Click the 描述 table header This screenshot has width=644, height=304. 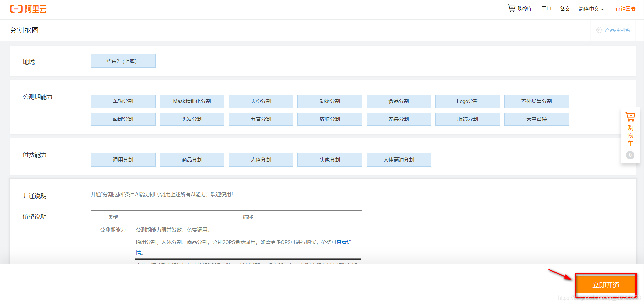tap(248, 217)
